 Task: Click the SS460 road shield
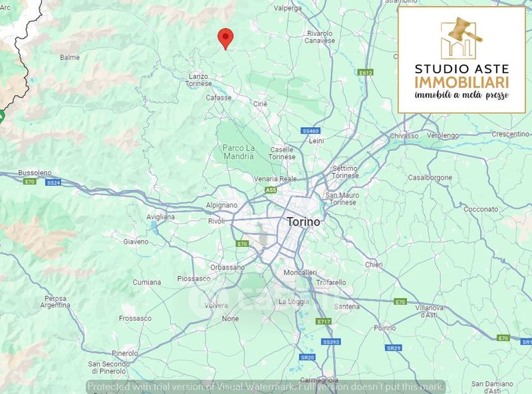point(311,130)
